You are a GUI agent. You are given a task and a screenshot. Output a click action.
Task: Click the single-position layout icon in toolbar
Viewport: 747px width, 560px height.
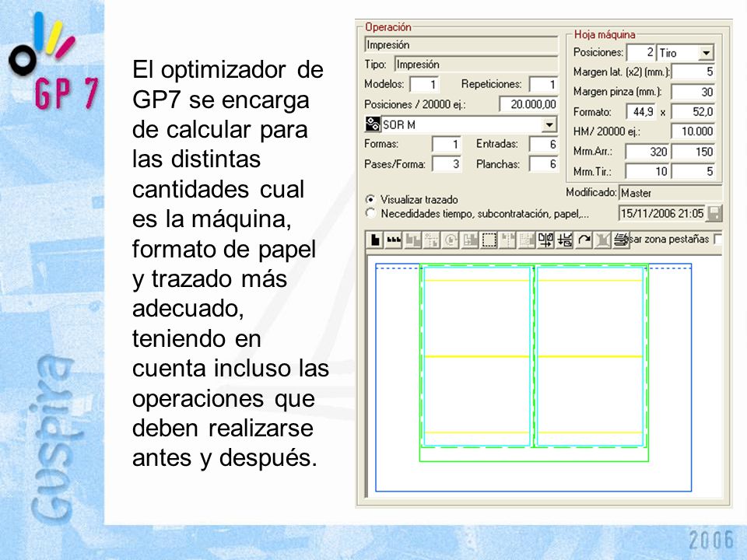click(375, 240)
